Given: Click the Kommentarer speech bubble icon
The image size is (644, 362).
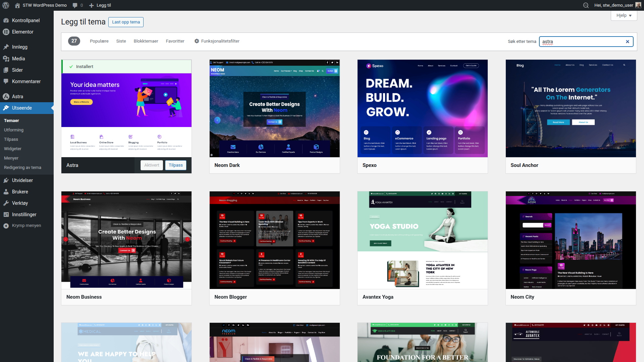Looking at the screenshot, I should coord(6,81).
